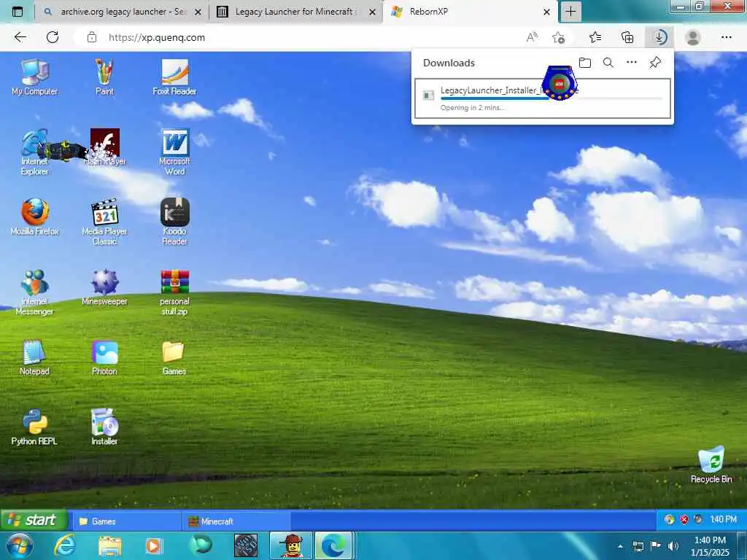Click the Downloads toolbar button in Edge
This screenshot has height=560, width=747.
pos(659,37)
